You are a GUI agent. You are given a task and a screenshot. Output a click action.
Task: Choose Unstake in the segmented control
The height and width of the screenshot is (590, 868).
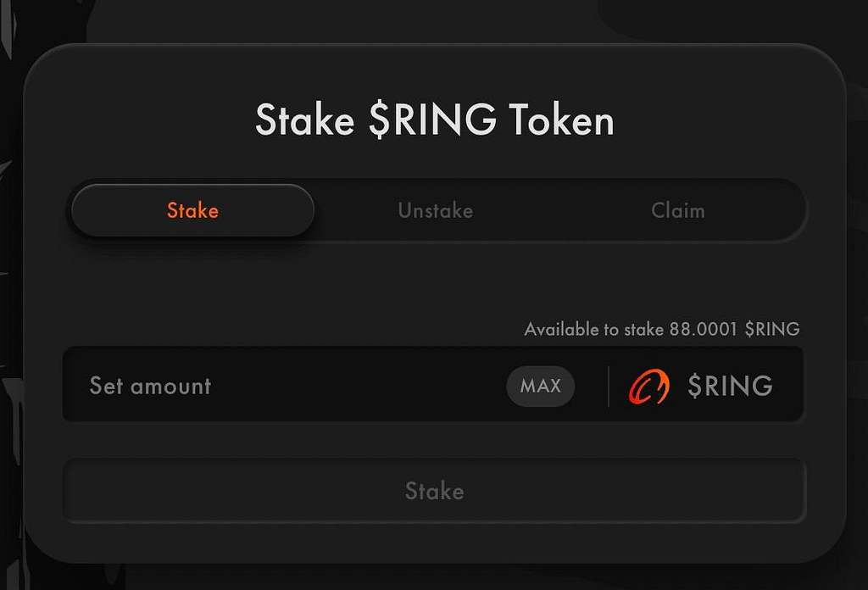[435, 210]
